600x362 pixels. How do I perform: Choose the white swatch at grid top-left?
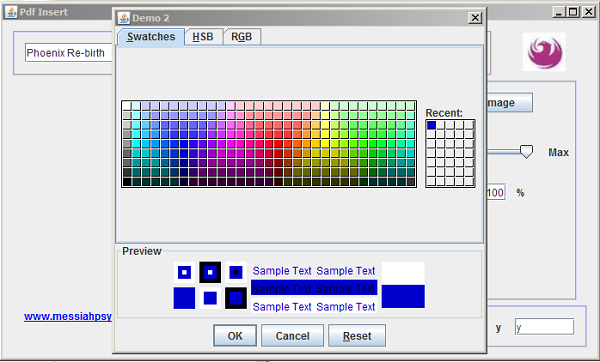point(127,106)
